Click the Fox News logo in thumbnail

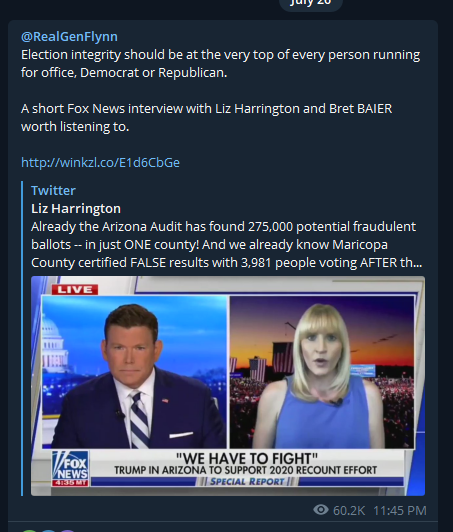click(x=70, y=466)
